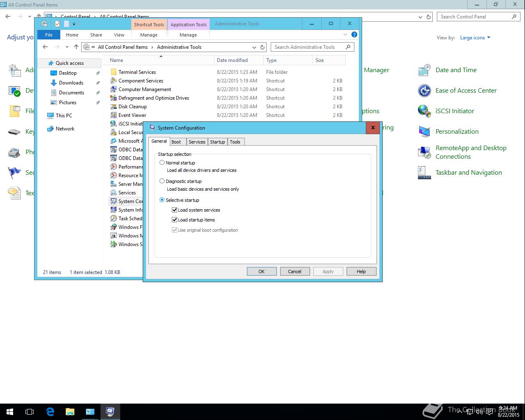Open Task View from taskbar
Image resolution: width=525 pixels, height=420 pixels.
tap(30, 411)
